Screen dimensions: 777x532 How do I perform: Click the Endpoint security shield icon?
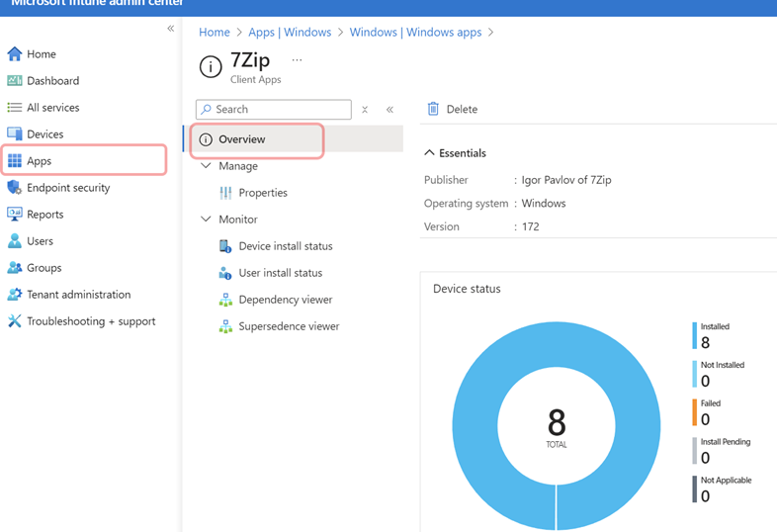(15, 188)
